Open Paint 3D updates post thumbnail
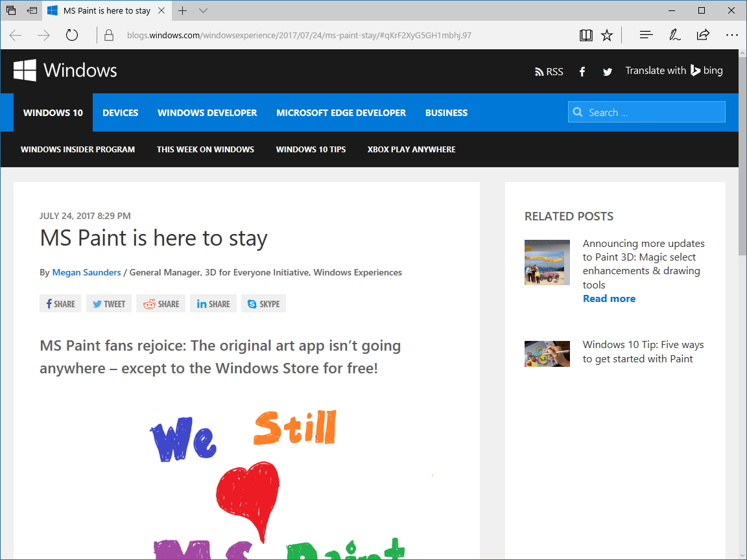The image size is (747, 560). pos(547,262)
